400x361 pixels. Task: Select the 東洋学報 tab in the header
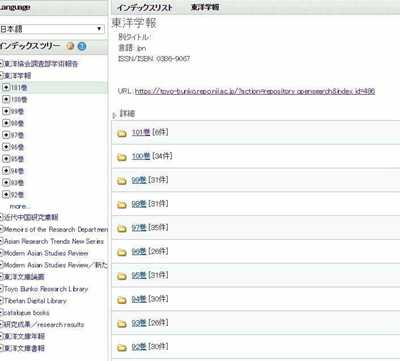(205, 7)
